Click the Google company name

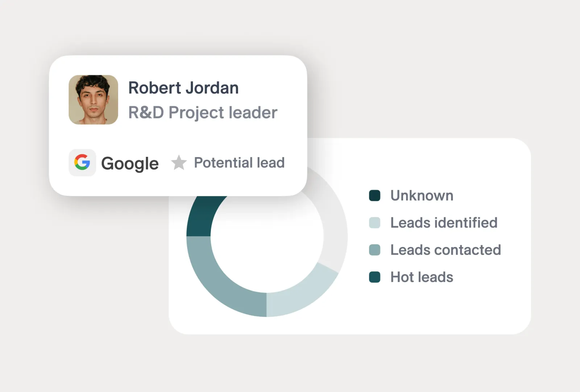point(130,164)
